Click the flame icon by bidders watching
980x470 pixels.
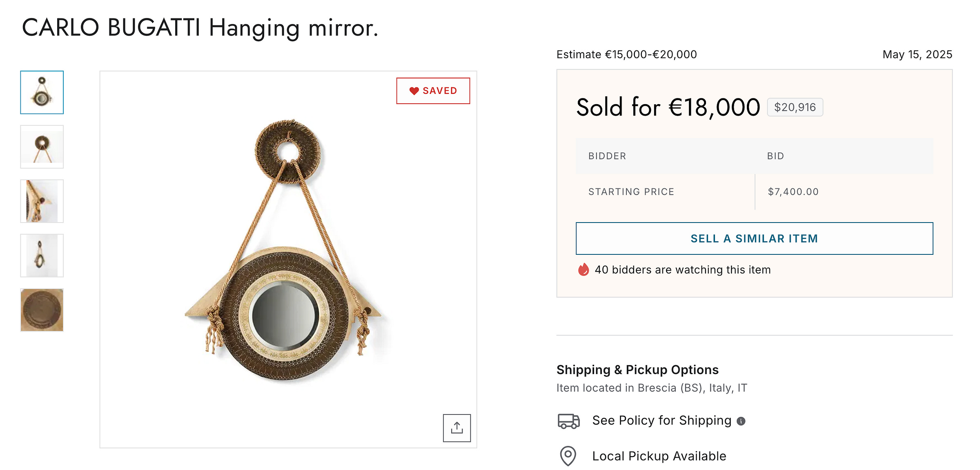pos(584,270)
